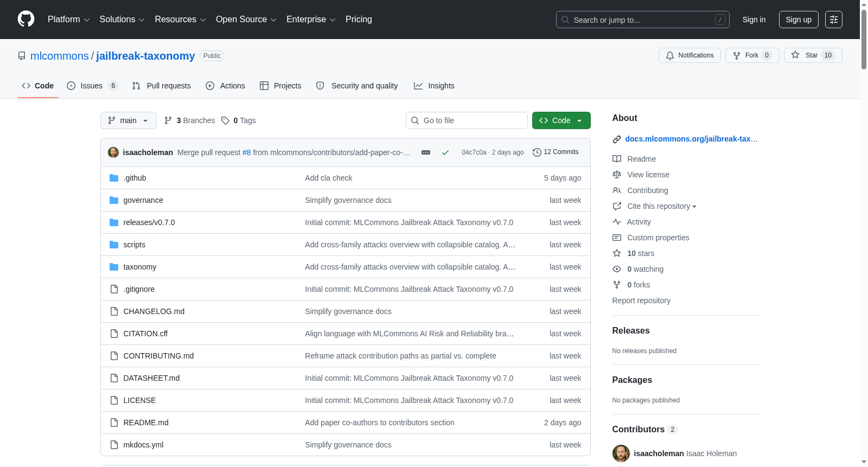Screen dimensions: 868x467
Task: Open the CONTRIBUTING.md file
Action: coord(158,356)
